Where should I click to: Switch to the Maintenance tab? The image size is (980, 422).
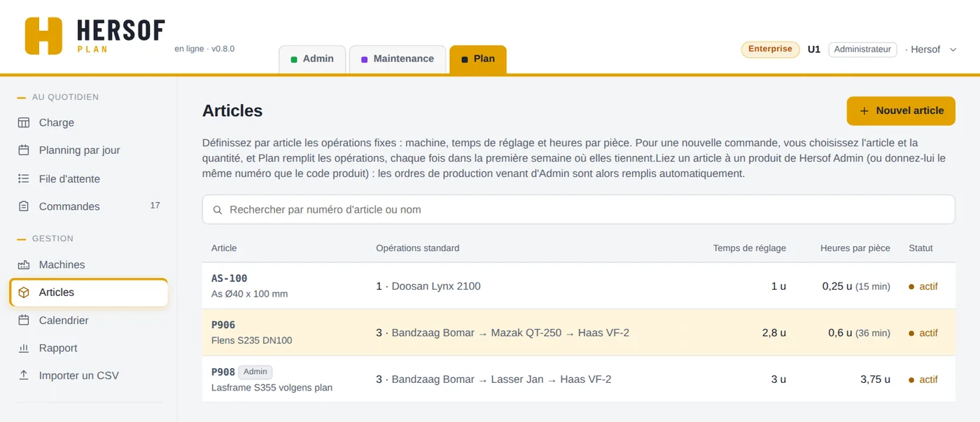point(398,59)
